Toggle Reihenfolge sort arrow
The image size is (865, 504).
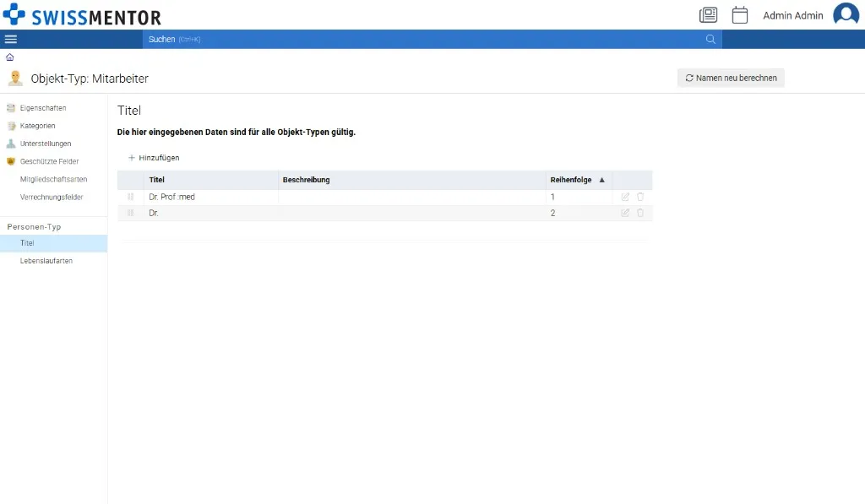click(601, 180)
